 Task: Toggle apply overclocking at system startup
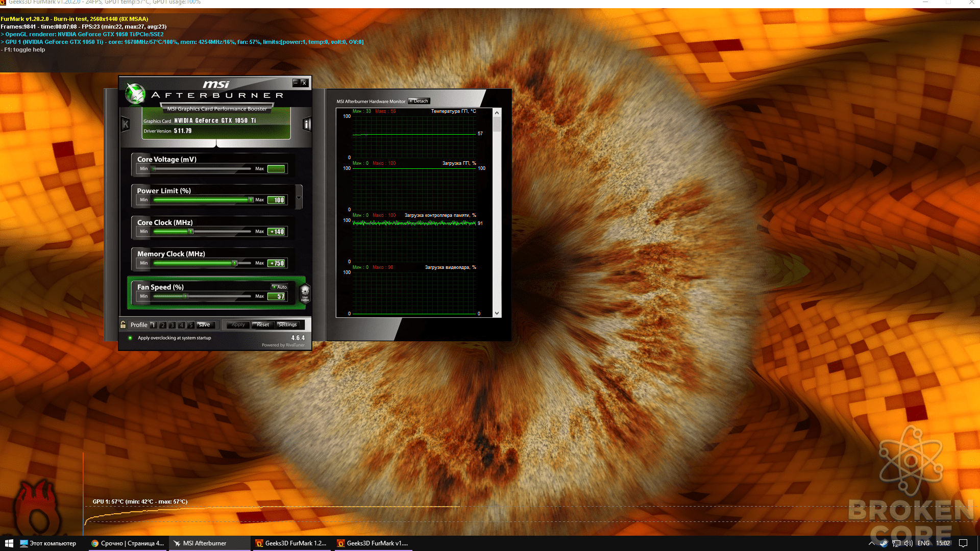[x=130, y=338]
